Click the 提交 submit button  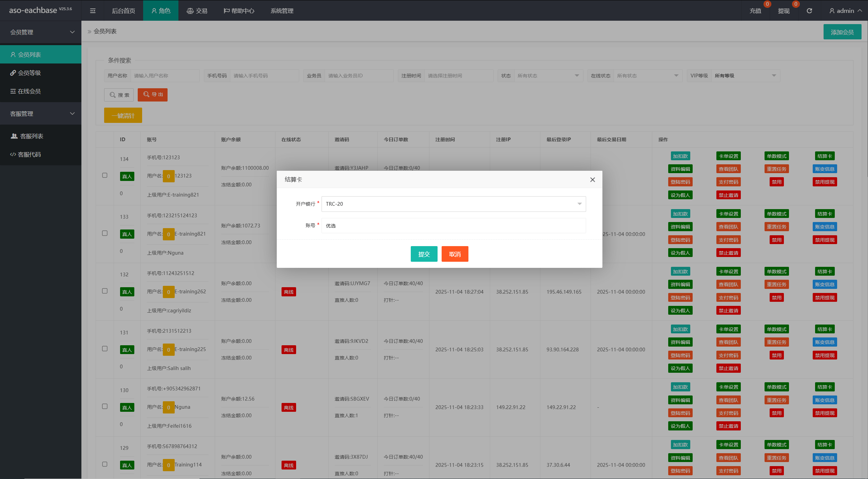[x=424, y=254]
